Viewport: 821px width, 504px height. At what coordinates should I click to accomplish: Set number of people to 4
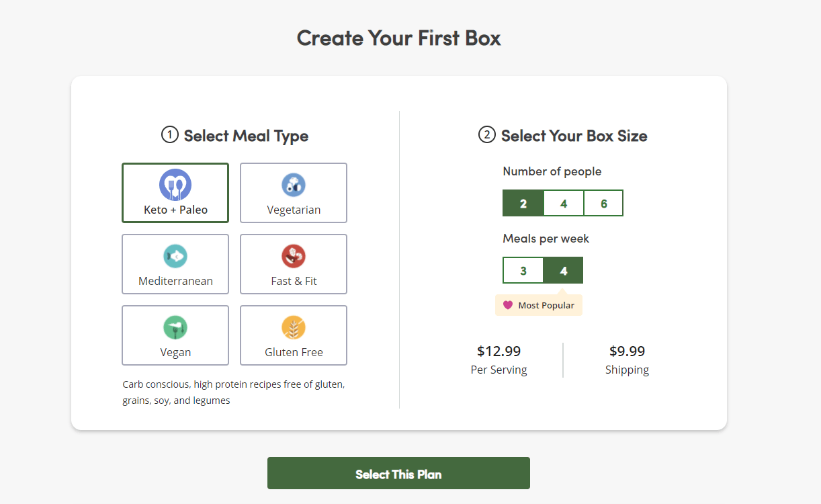point(563,204)
